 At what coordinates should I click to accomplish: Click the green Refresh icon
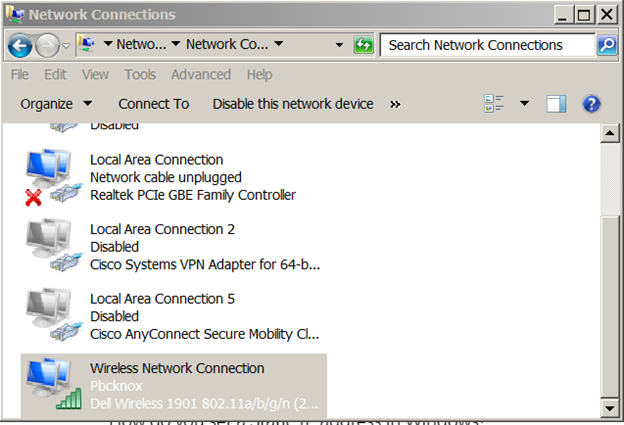363,45
